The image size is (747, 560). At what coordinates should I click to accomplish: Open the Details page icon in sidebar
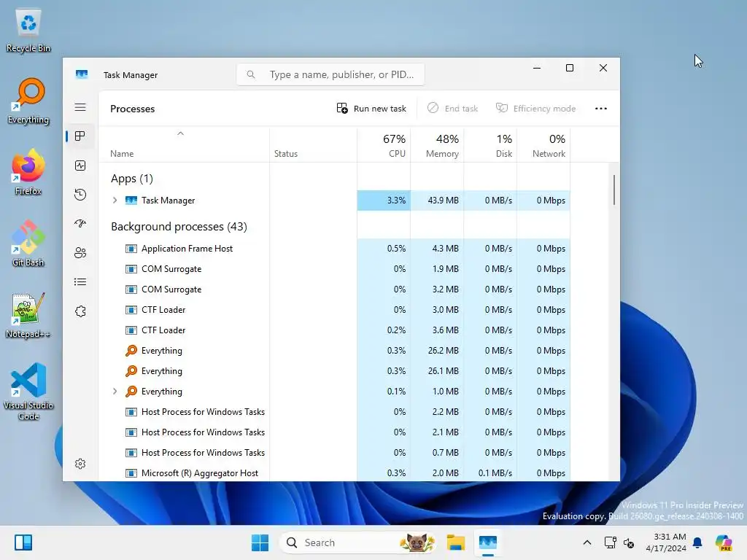[80, 282]
